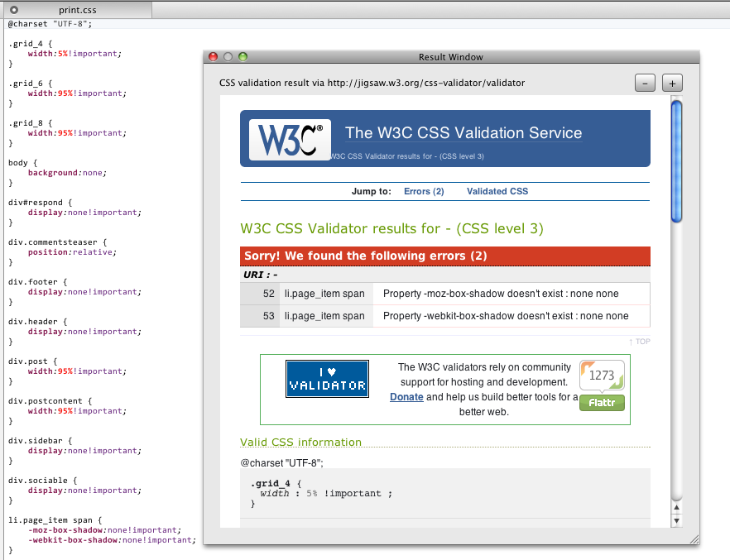Click the Result Window title bar text
The width and height of the screenshot is (730, 560).
pos(450,57)
